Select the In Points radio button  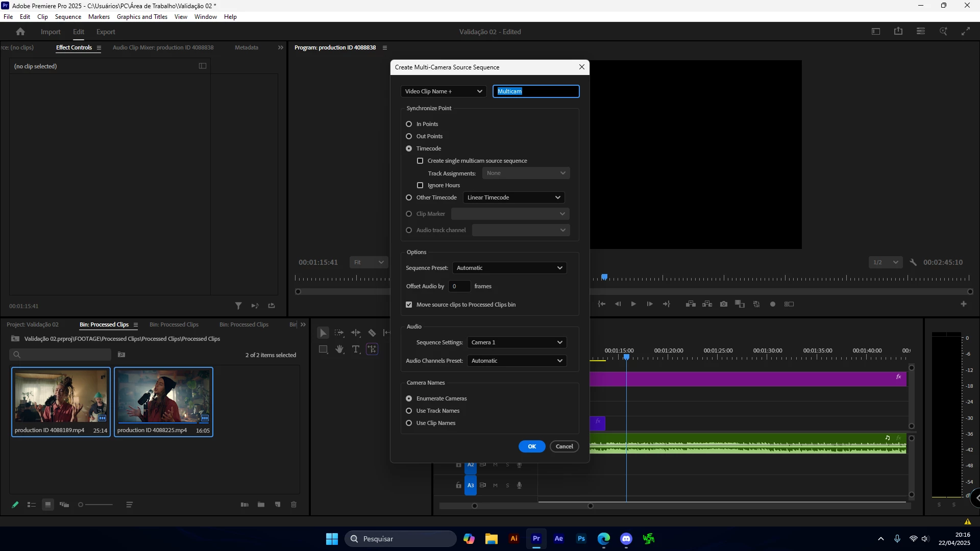(x=409, y=124)
